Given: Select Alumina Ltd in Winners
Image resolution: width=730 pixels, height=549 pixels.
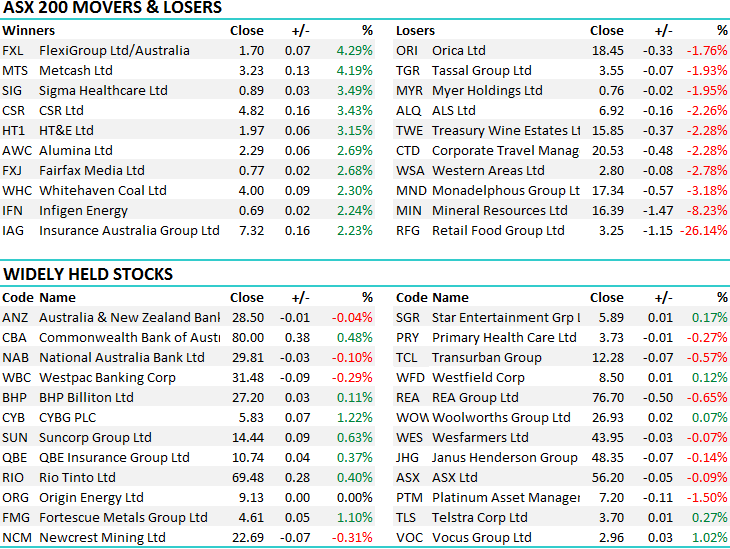Looking at the screenshot, I should (x=76, y=150).
